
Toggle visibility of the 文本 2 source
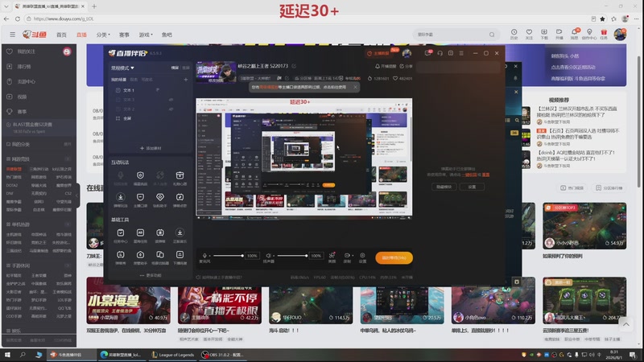[171, 109]
